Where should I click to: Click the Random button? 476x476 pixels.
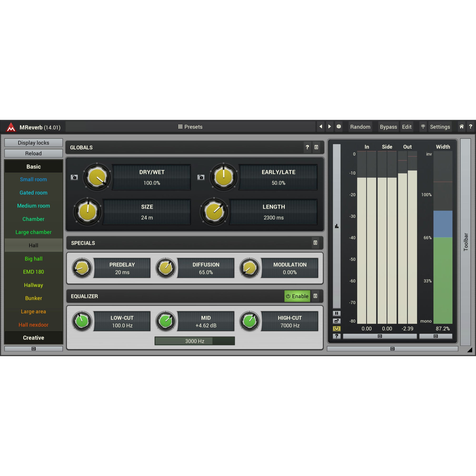pyautogui.click(x=360, y=127)
